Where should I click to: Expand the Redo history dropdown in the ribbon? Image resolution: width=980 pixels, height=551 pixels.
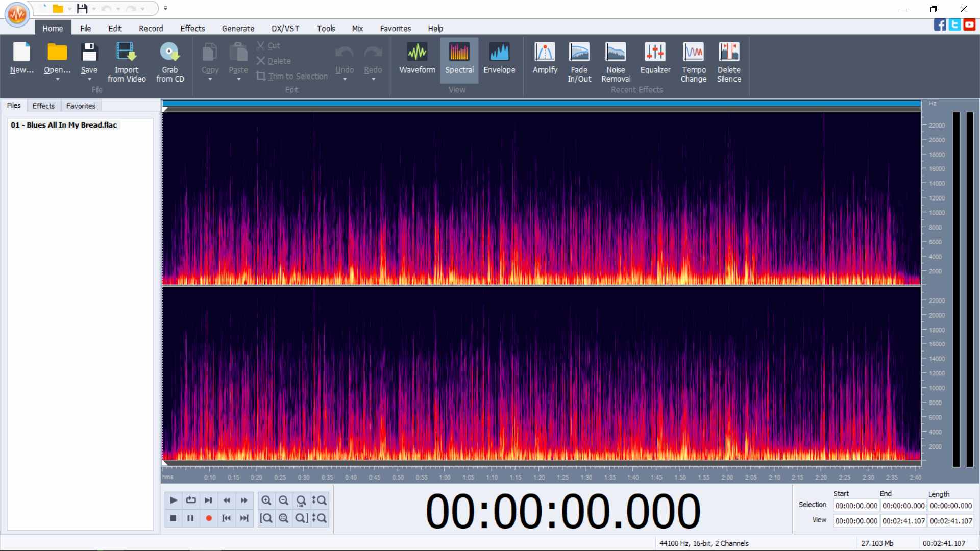tap(373, 80)
